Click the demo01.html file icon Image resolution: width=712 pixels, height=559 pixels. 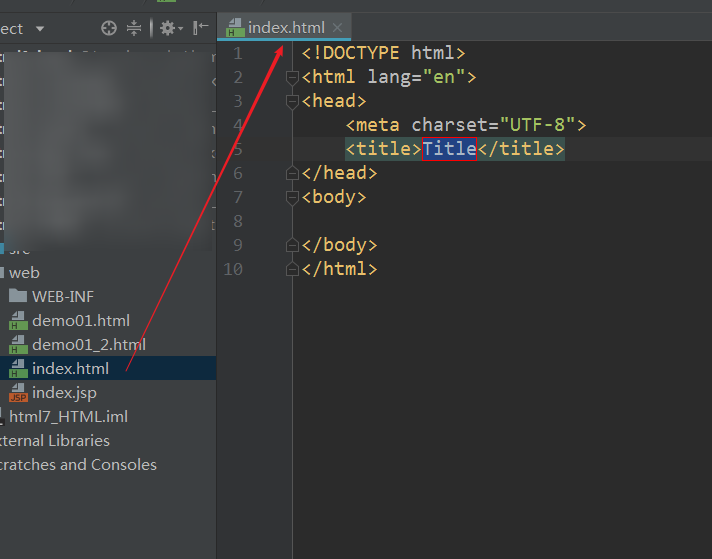click(18, 321)
